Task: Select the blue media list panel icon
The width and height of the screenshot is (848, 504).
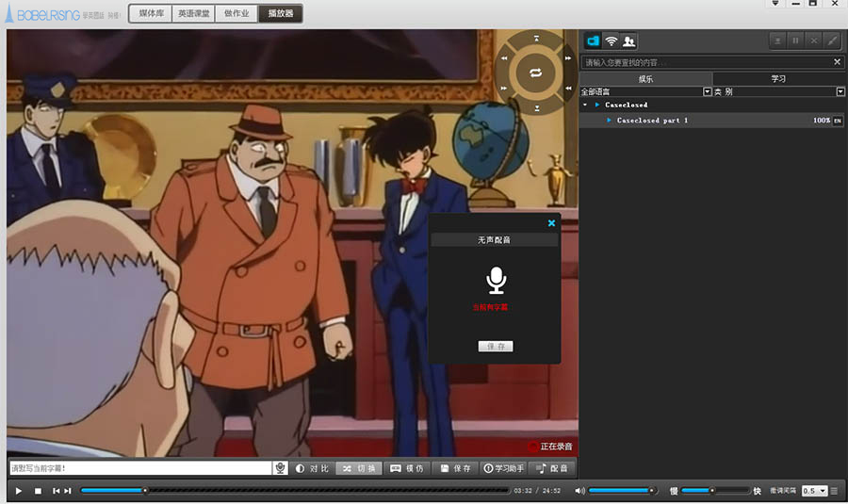Action: pyautogui.click(x=593, y=41)
